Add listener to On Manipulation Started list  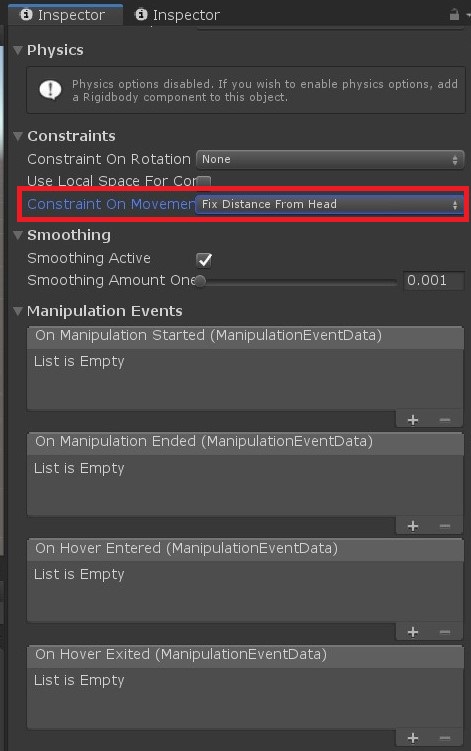(x=413, y=420)
